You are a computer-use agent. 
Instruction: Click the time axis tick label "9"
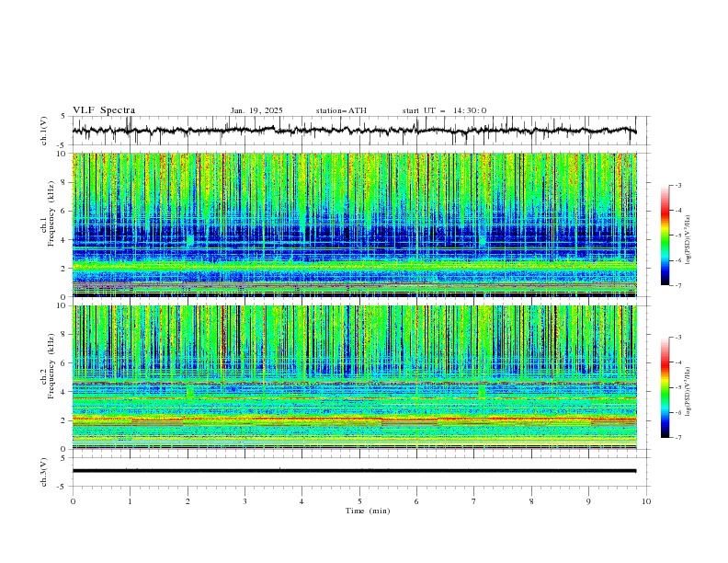pos(588,501)
